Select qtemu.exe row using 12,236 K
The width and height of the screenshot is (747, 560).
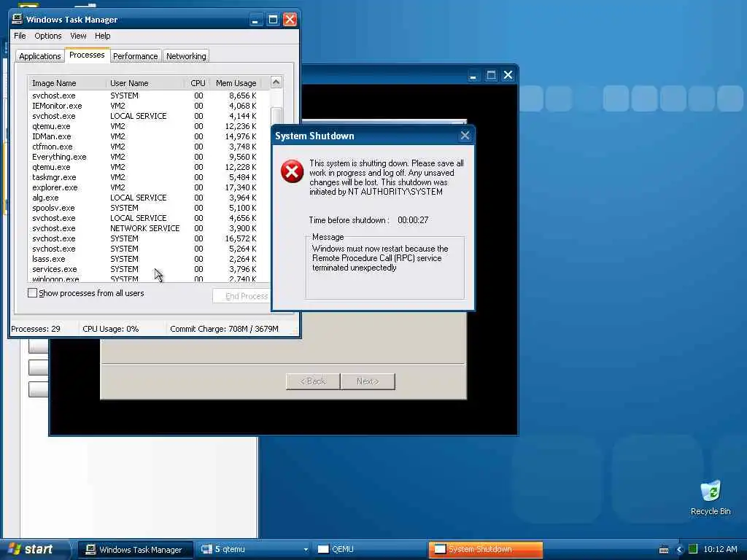pos(149,126)
